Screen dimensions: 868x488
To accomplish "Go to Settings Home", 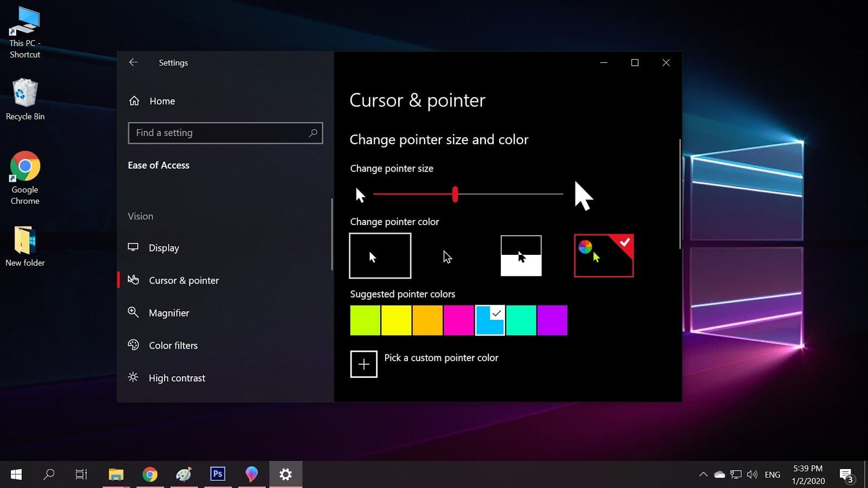I will 162,101.
